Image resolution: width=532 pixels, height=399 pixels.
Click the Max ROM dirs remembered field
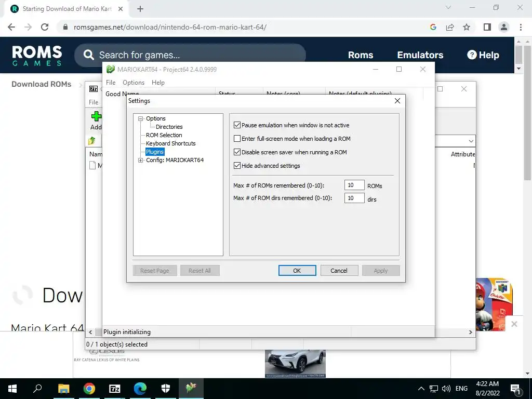pos(354,198)
